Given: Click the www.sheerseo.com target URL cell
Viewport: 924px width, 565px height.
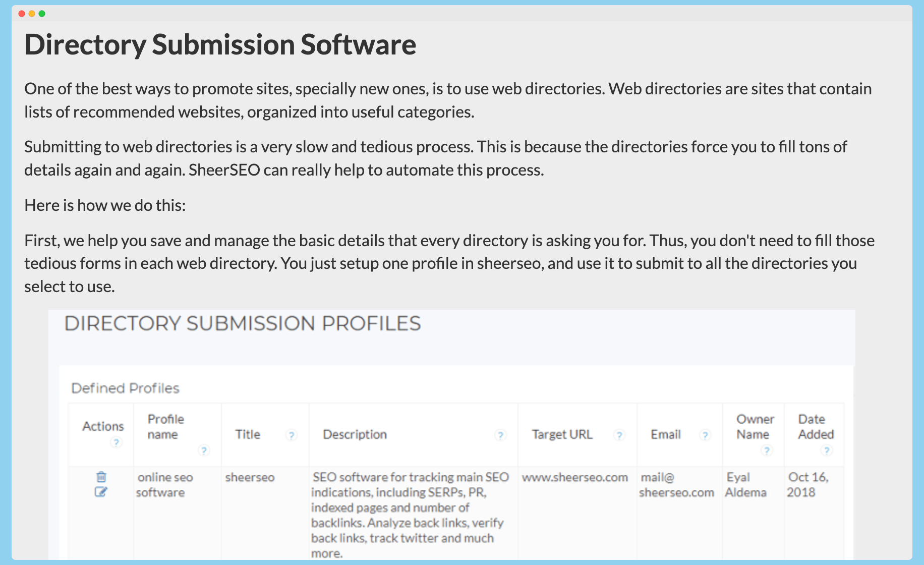Looking at the screenshot, I should pyautogui.click(x=575, y=477).
